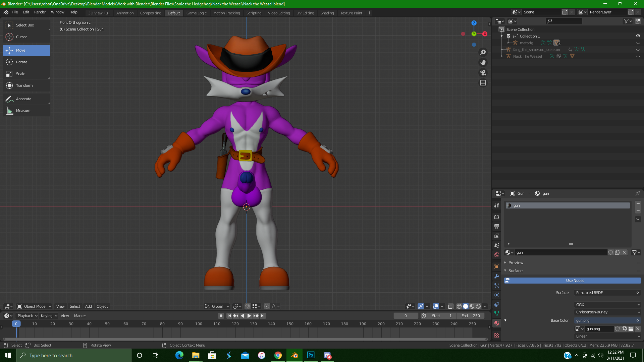The image size is (644, 362).
Task: Click the Surface Principled BSDF shader field
Action: [607, 293]
